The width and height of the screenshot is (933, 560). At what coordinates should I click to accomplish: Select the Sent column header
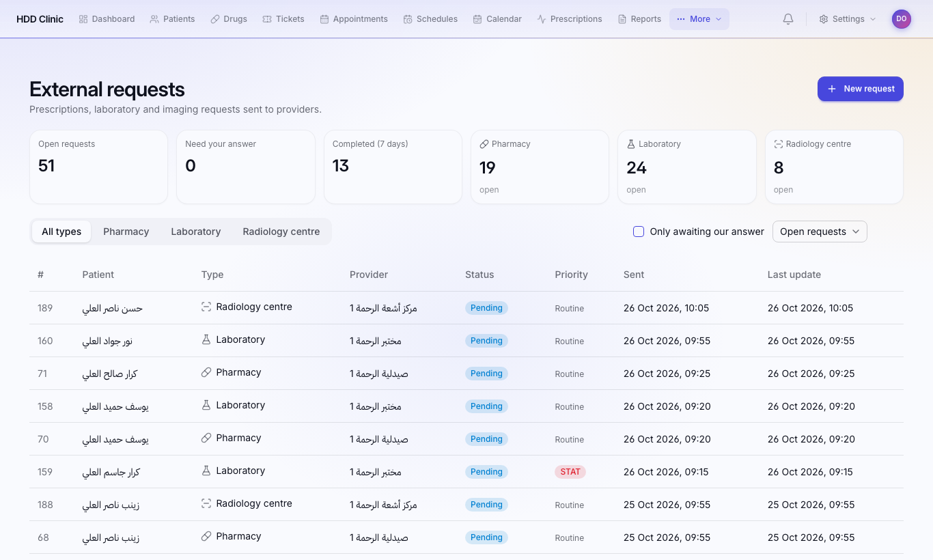click(634, 275)
